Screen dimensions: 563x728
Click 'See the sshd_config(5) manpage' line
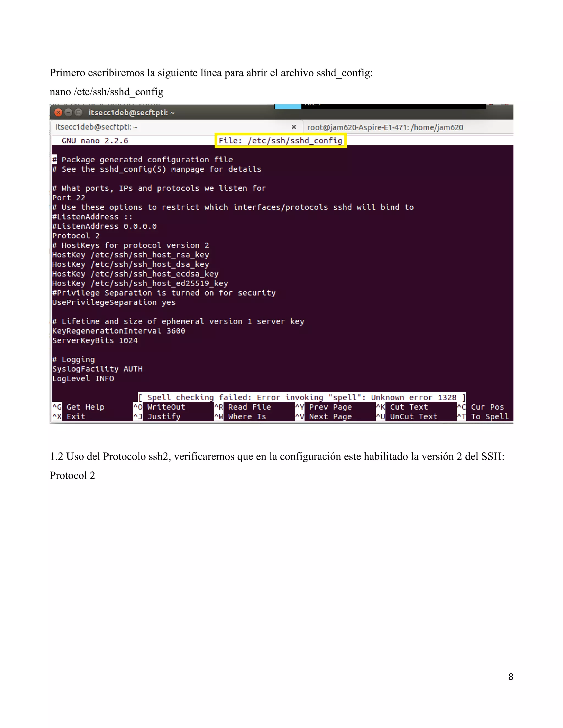pos(157,169)
